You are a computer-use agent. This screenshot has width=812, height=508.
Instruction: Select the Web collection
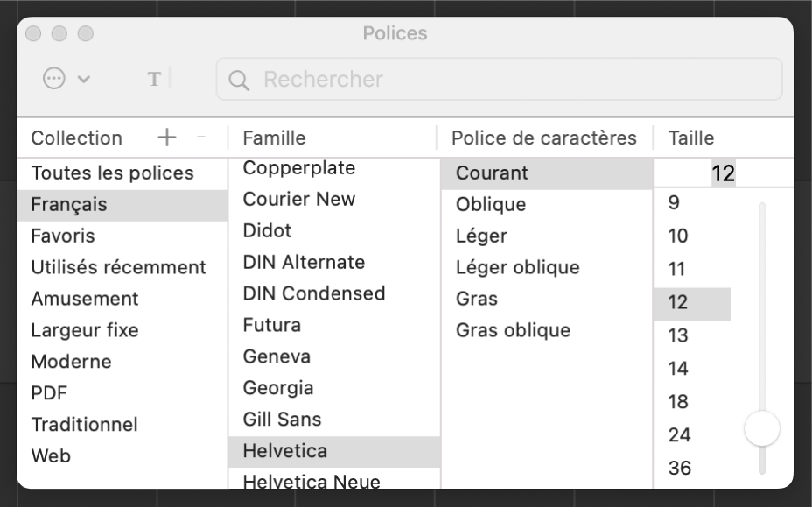51,455
